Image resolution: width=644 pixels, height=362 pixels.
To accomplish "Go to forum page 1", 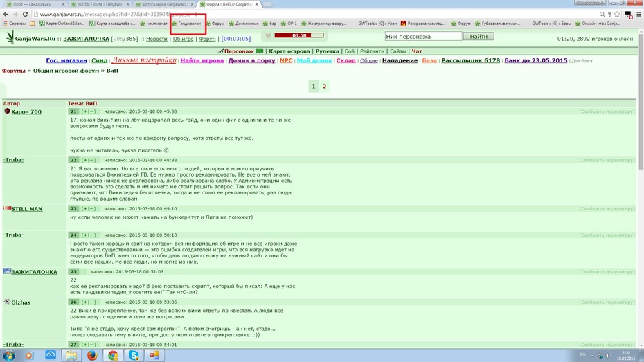I will [x=314, y=87].
